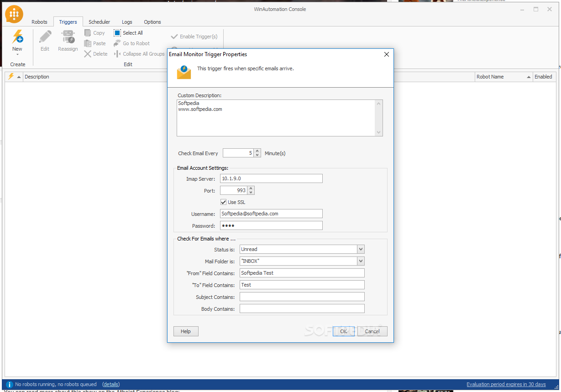Click the Description column header
This screenshot has height=392, width=561.
pyautogui.click(x=37, y=77)
